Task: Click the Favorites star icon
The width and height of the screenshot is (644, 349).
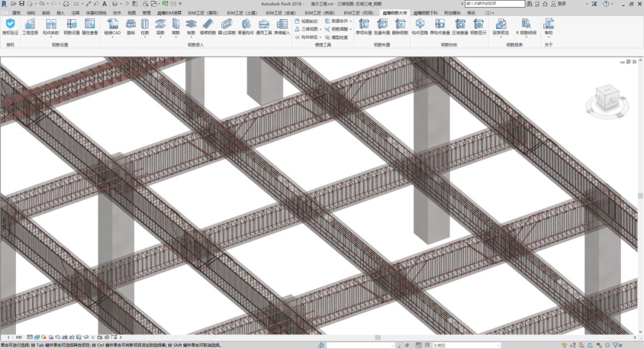Action: pos(545,4)
